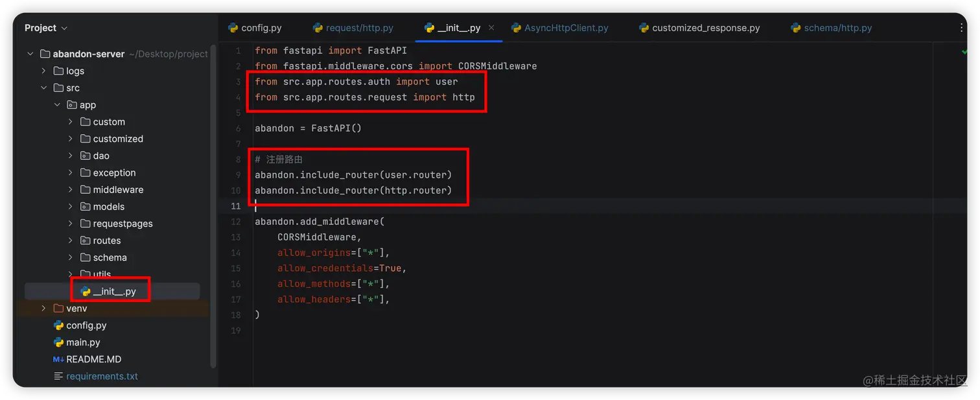Click line number 3 in the gutter
Image resolution: width=980 pixels, height=400 pixels.
pos(238,82)
